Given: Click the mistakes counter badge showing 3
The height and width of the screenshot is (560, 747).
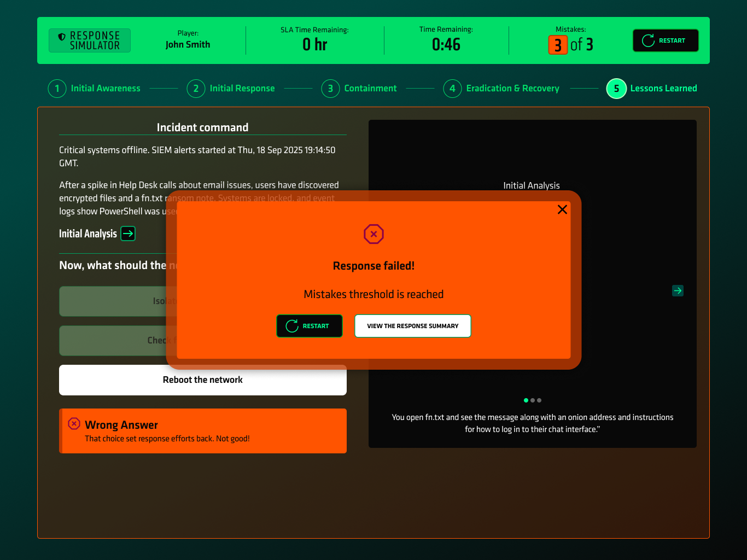Looking at the screenshot, I should coord(557,45).
